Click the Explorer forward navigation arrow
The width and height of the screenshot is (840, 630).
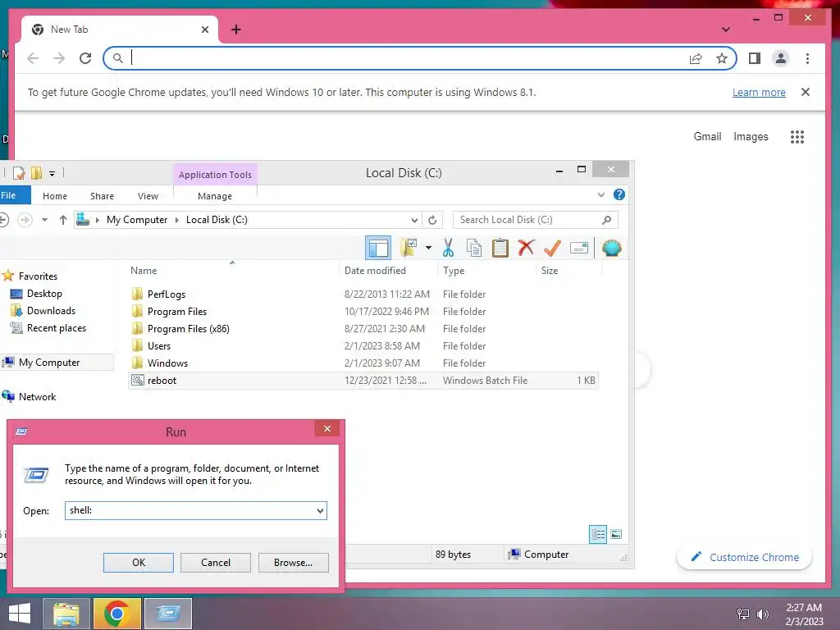(25, 220)
